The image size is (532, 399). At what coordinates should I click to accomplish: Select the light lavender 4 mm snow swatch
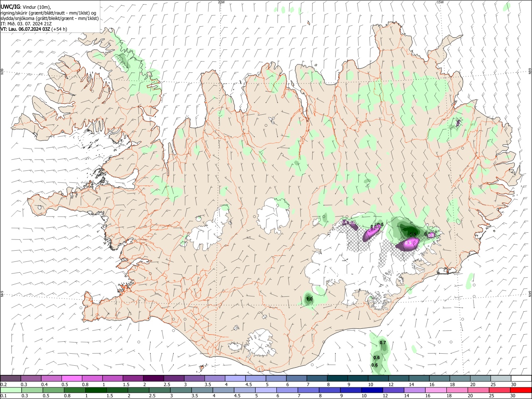pos(235,379)
